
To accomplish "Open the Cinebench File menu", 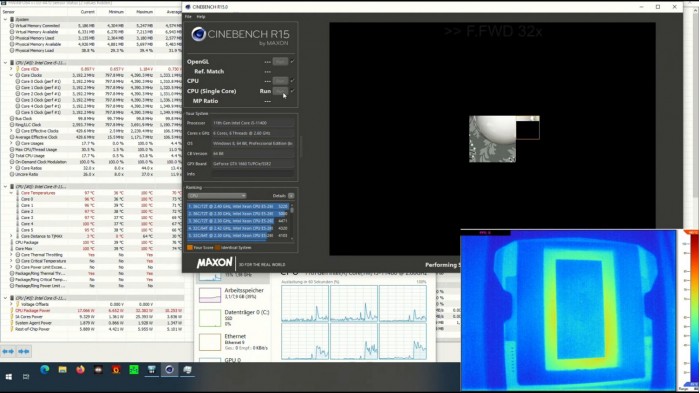I will click(188, 17).
